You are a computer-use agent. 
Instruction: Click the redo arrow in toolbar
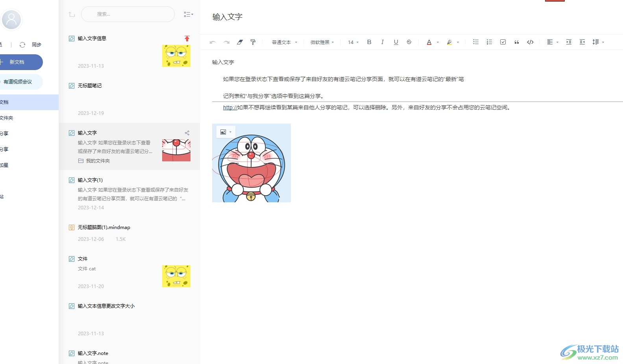point(226,42)
